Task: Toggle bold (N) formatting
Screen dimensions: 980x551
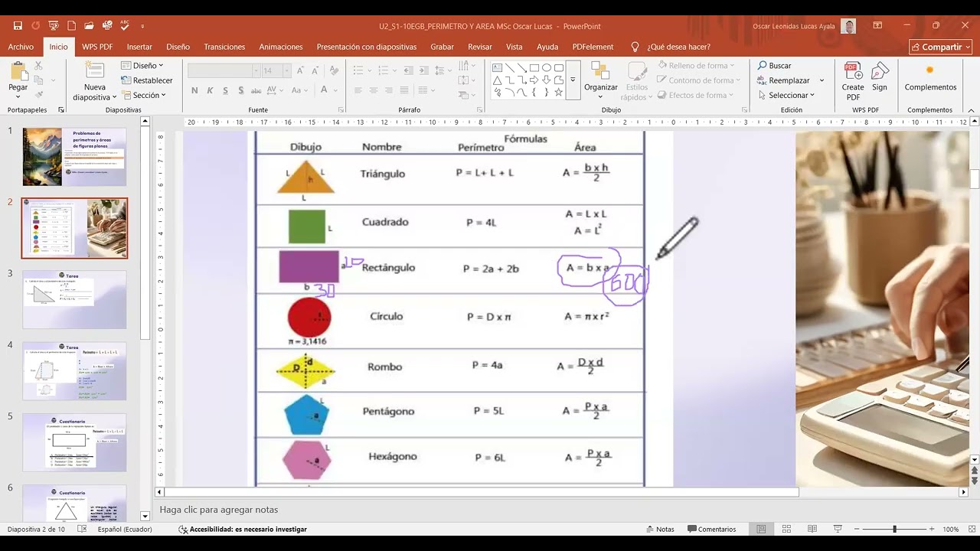Action: point(194,90)
